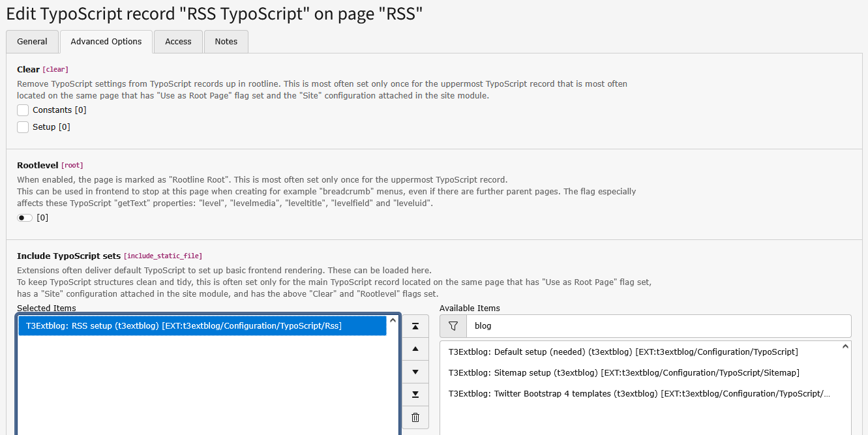This screenshot has height=435, width=868.
Task: Click the filter funnel icon
Action: pos(453,325)
